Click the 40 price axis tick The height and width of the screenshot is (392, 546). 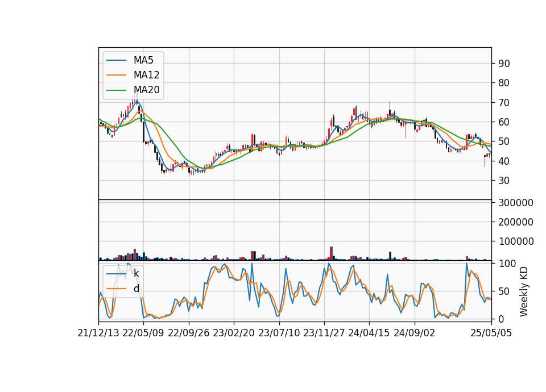tap(504, 161)
